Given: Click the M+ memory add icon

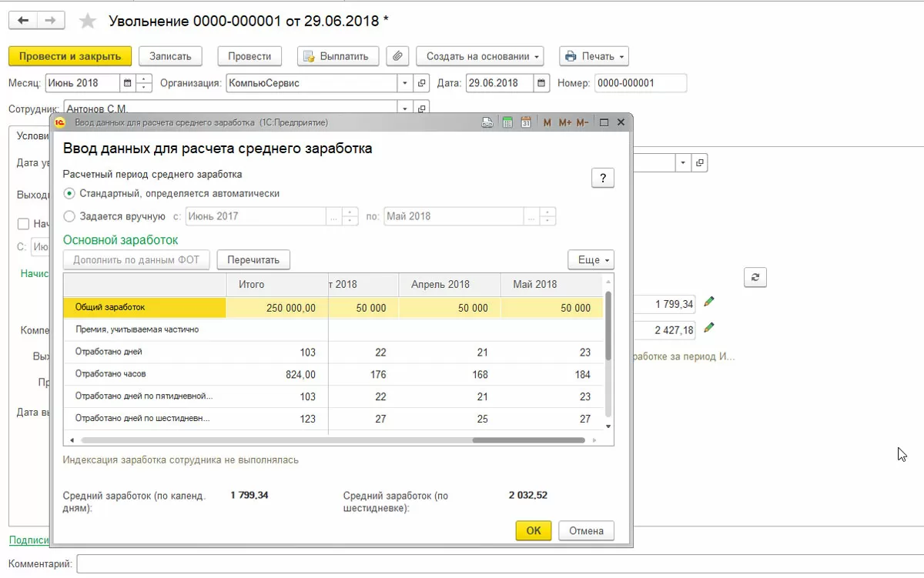Looking at the screenshot, I should [564, 122].
